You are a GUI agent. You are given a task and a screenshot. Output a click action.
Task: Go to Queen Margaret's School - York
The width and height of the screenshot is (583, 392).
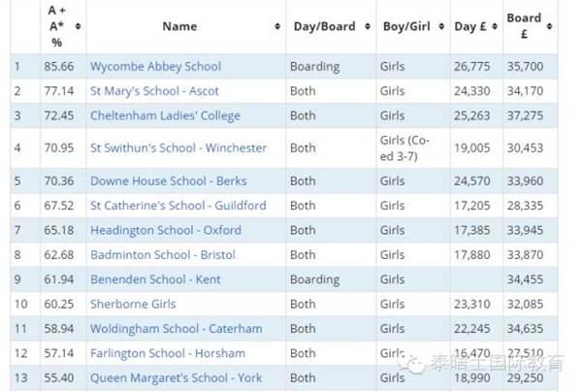175,377
